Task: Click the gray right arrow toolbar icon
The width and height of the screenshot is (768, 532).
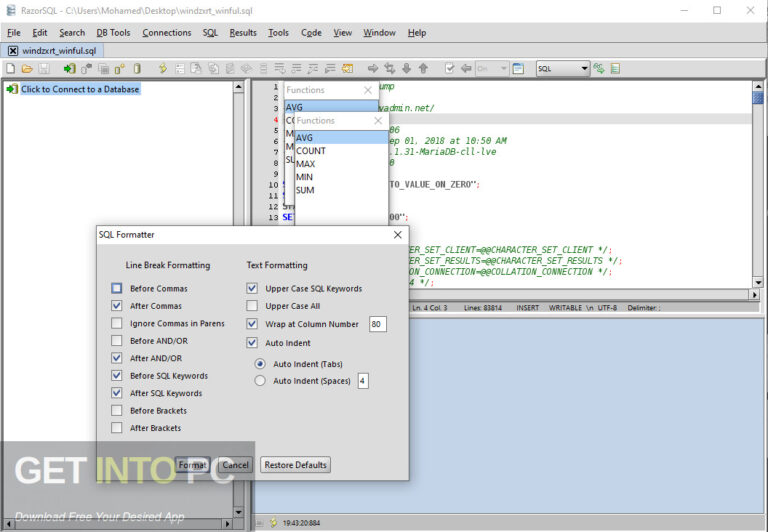Action: pos(373,69)
